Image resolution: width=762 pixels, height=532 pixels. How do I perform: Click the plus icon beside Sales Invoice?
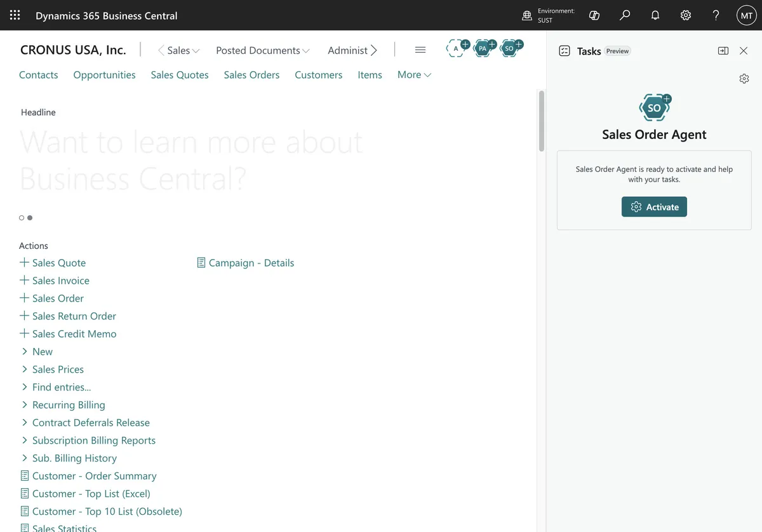tap(24, 280)
